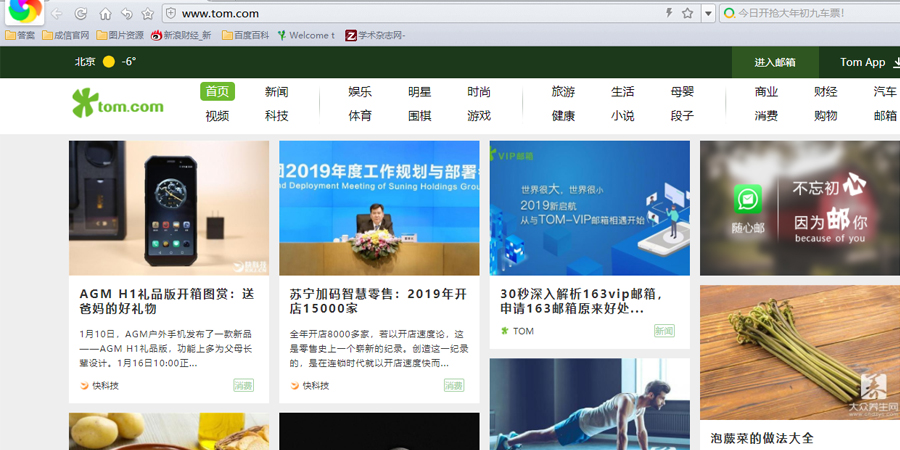
Task: Click the tom.com logo
Action: (x=118, y=103)
